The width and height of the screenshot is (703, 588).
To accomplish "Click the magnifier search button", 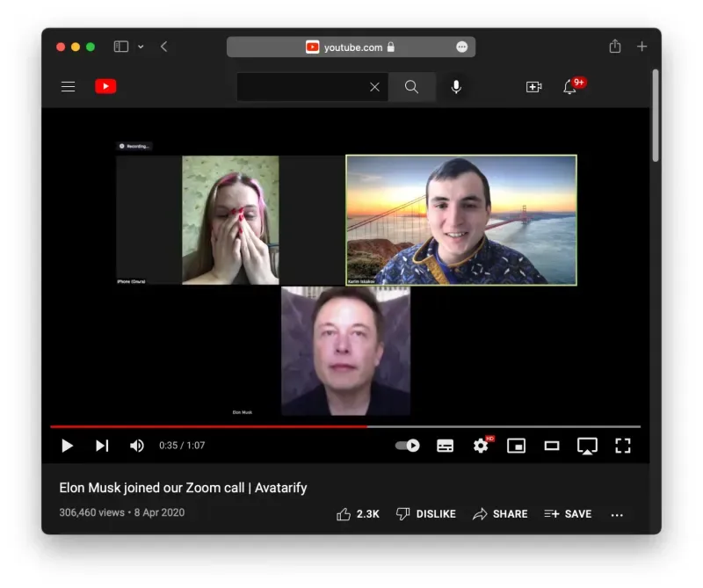I will (x=411, y=87).
